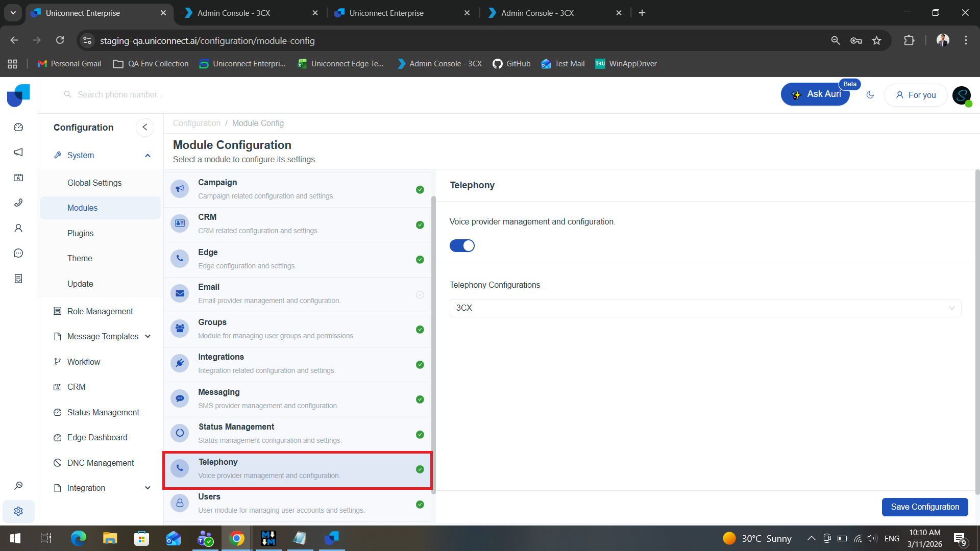Expand the Message Templates menu

coord(103,336)
